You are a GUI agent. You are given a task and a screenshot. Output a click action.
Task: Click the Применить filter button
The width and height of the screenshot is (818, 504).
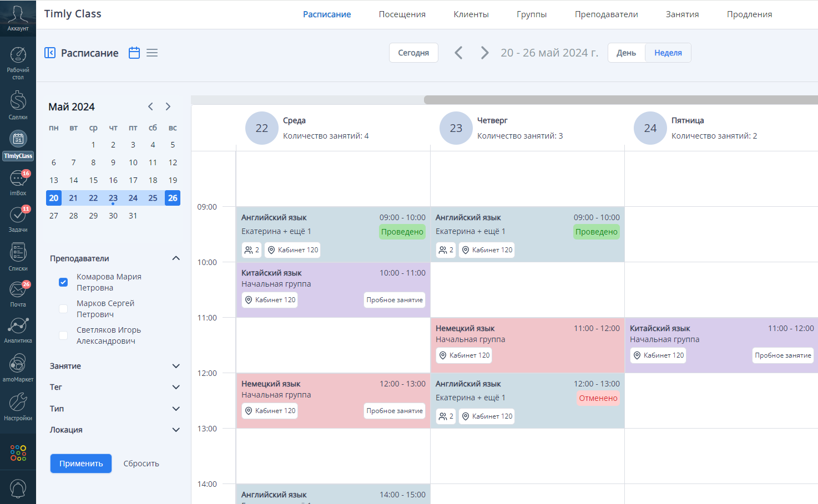(80, 463)
